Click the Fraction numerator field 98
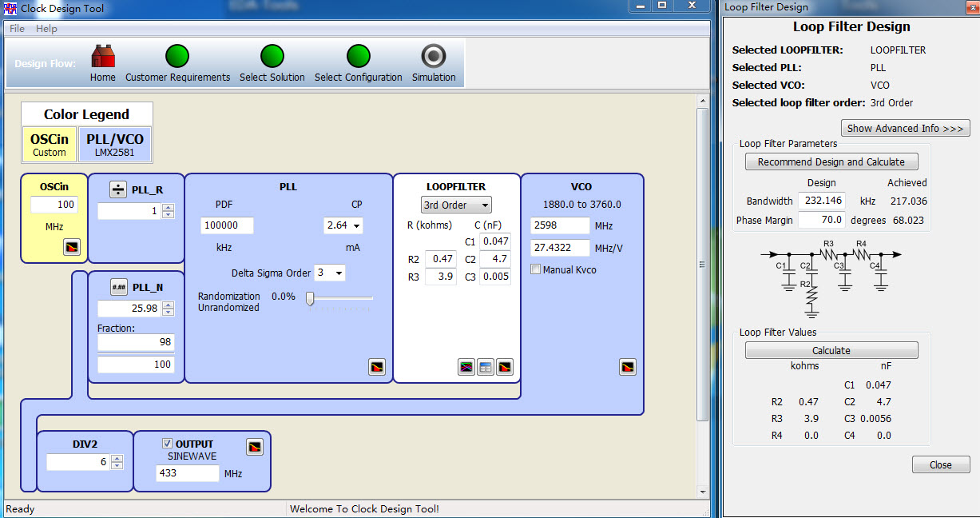 [136, 343]
